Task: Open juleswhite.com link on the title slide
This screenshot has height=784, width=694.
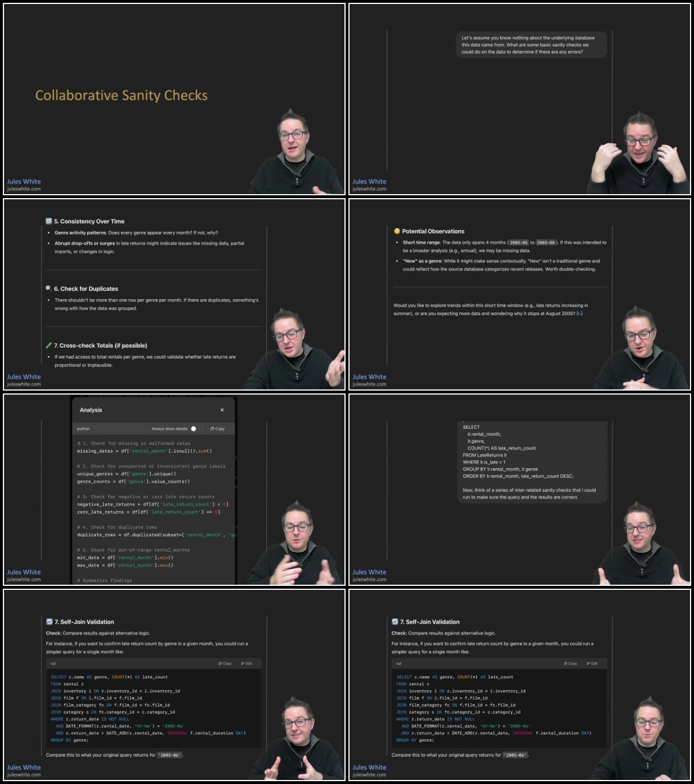Action: [x=24, y=189]
